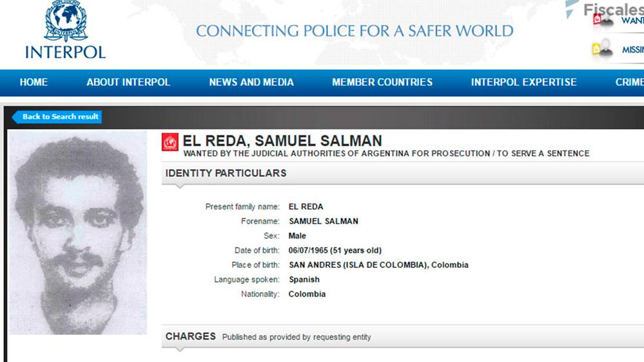Open INTERPOL EXPERTISE menu

(x=523, y=83)
